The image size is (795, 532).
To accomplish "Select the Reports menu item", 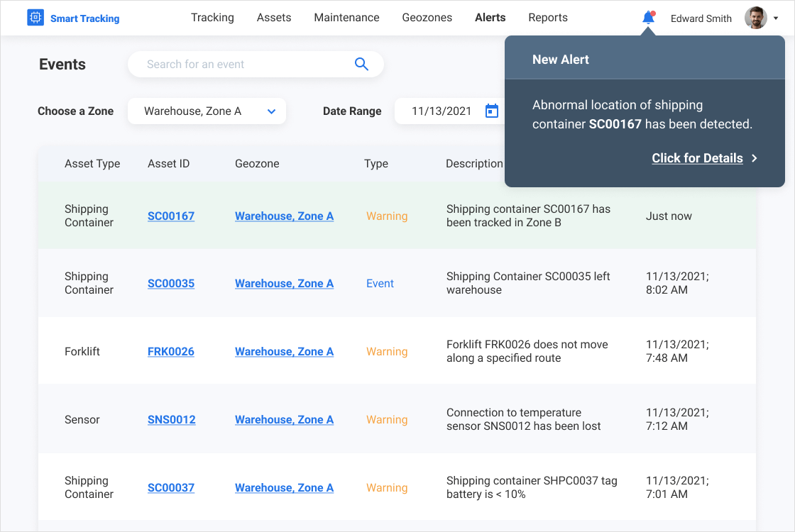I will (x=548, y=18).
